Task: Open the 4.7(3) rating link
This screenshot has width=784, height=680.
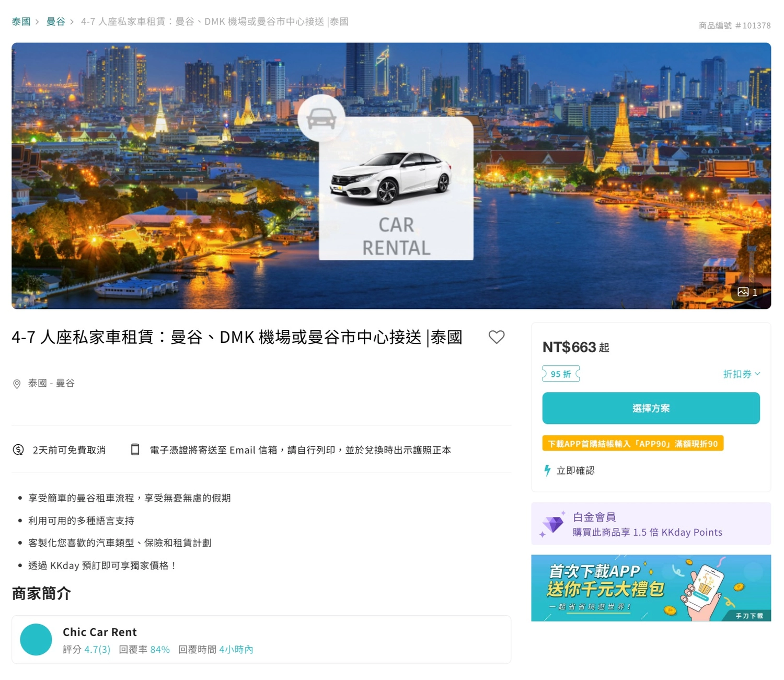Action: (97, 649)
